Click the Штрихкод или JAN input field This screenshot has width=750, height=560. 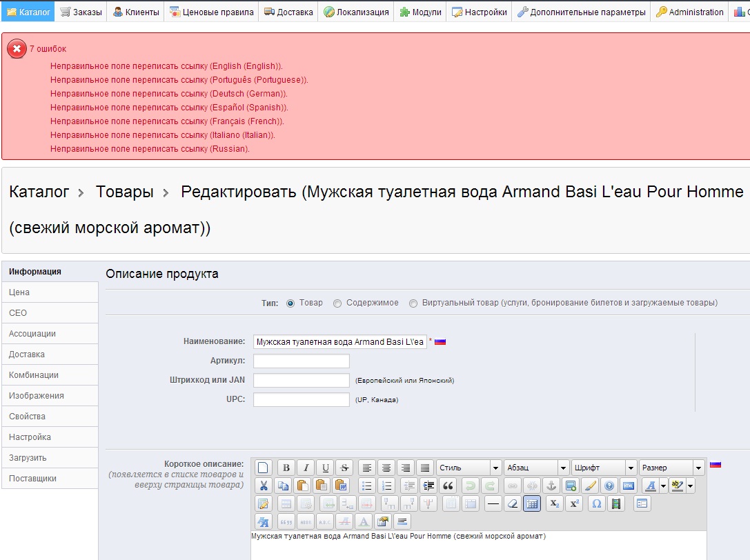[x=302, y=380]
